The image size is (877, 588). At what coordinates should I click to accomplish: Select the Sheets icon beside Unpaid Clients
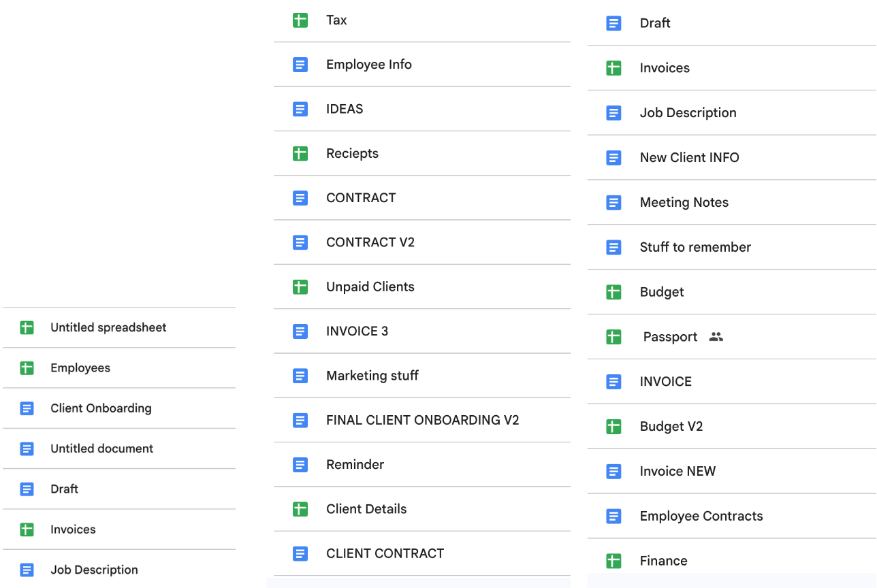(300, 287)
